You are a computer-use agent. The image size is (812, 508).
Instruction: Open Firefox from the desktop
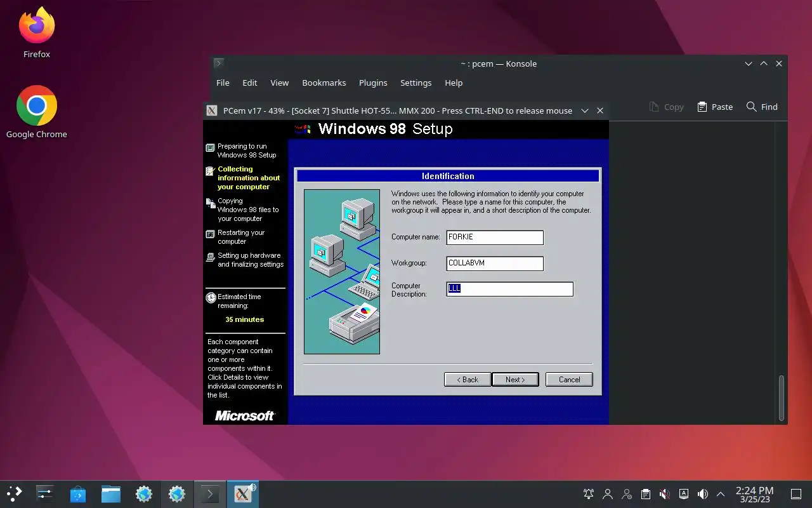point(37,33)
